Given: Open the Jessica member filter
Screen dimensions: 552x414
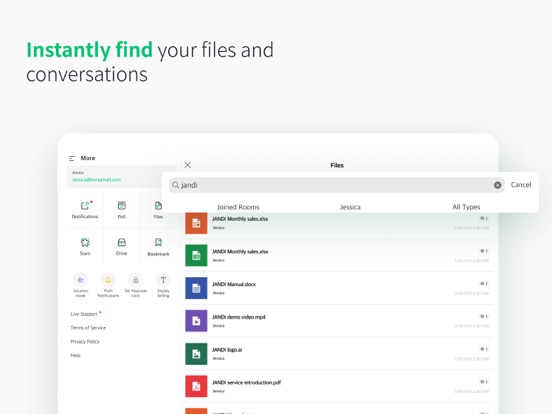Looking at the screenshot, I should 350,207.
